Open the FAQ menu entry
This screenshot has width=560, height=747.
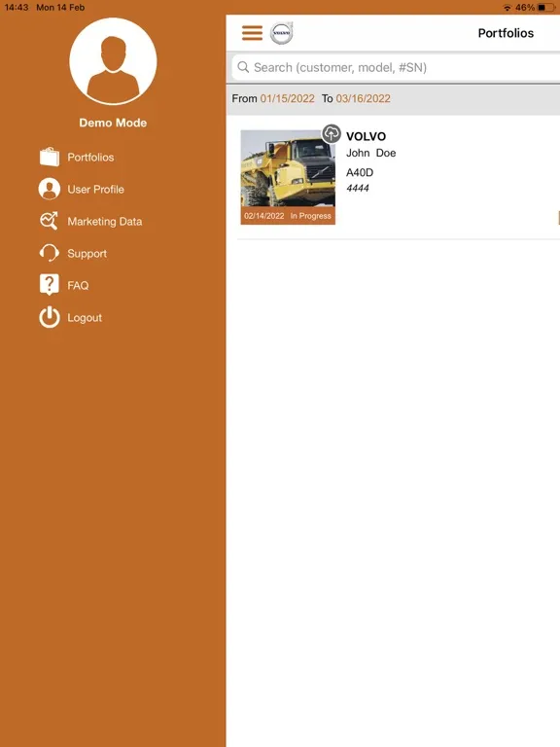click(x=78, y=285)
